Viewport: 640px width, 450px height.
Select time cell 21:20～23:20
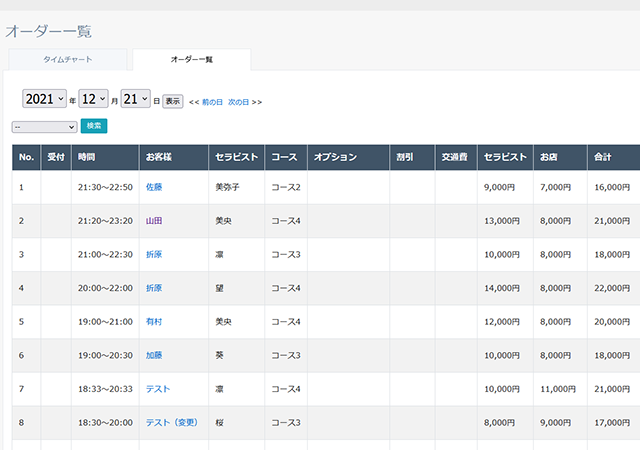pos(105,221)
